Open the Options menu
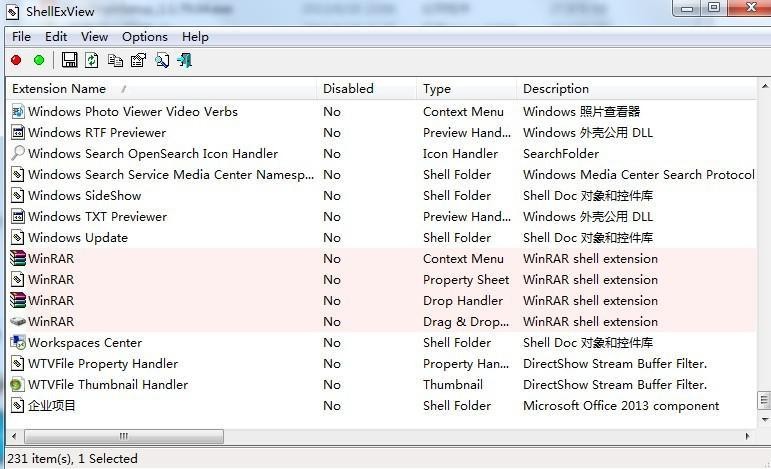The height and width of the screenshot is (469, 771). pos(145,37)
